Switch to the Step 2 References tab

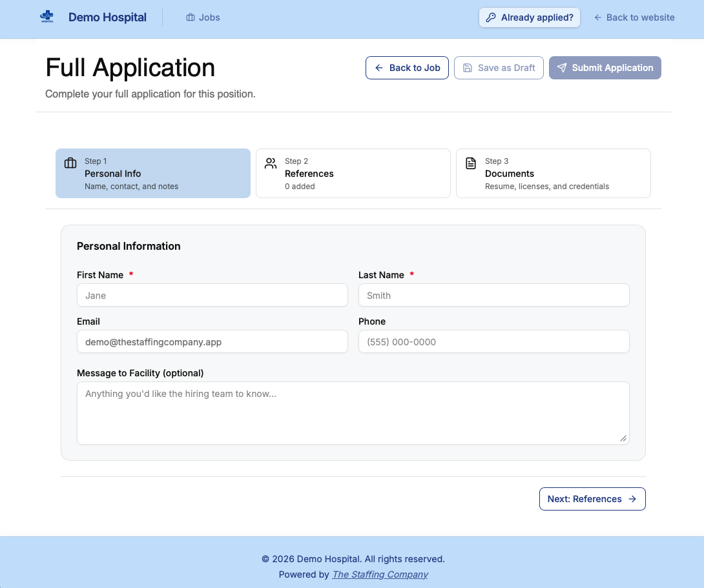(x=353, y=173)
